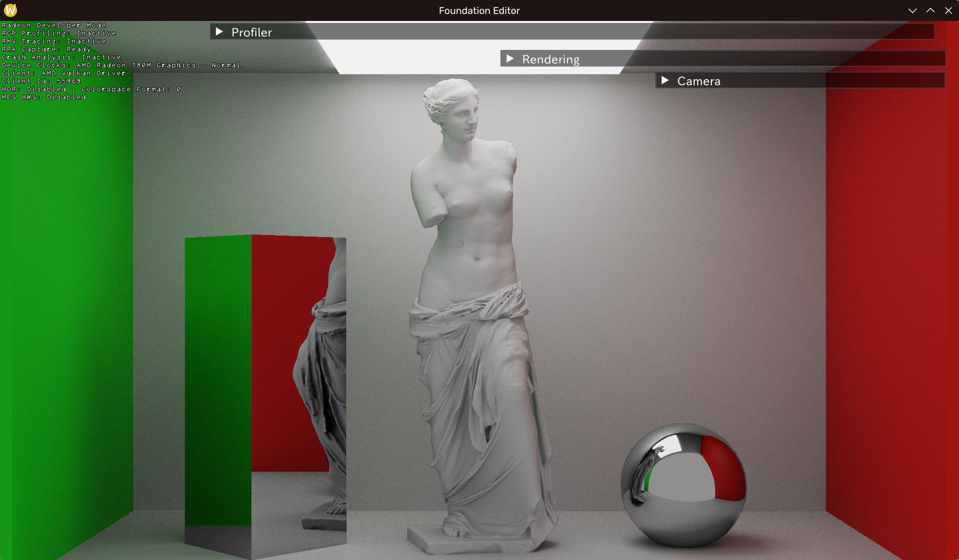Maximize window using the up chevron icon
The width and height of the screenshot is (959, 560).
point(930,10)
